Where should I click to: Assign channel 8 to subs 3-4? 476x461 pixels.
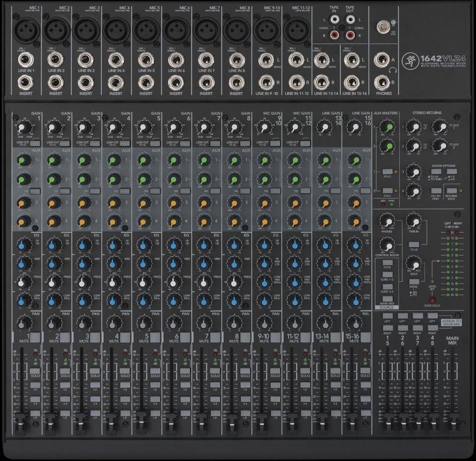point(245,399)
